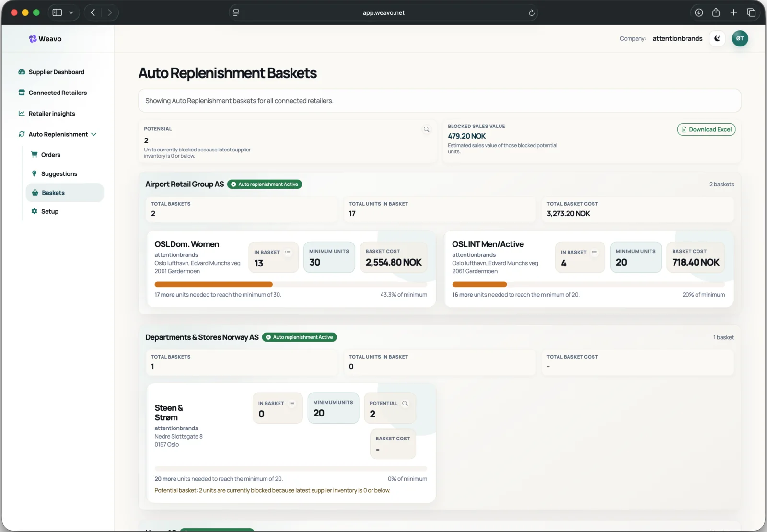
Task: Click the 3,273.20 NOK total basket cost
Action: [x=569, y=214]
